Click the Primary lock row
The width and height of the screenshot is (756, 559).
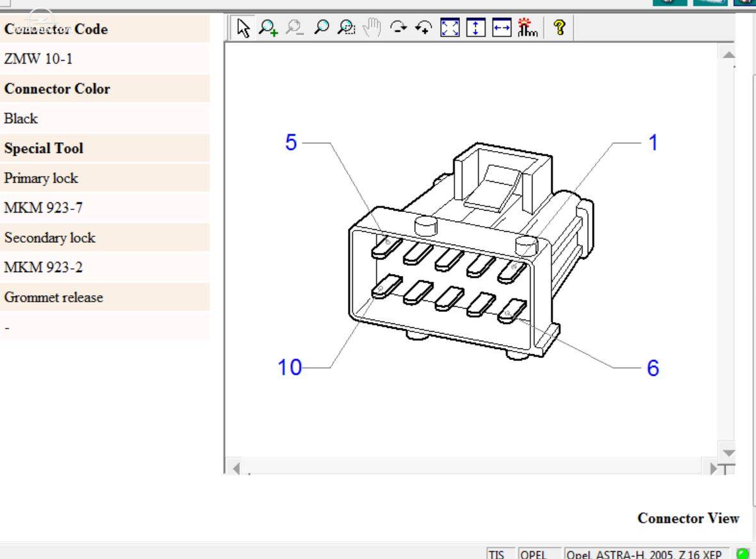pos(104,178)
